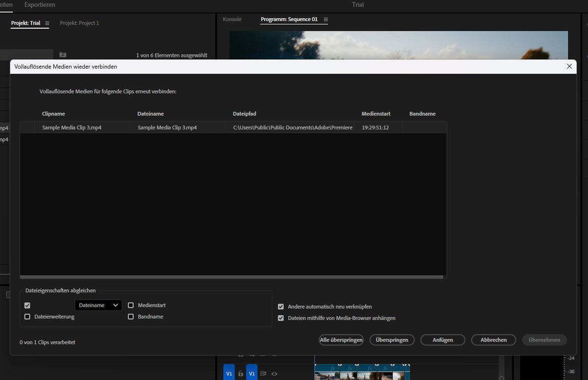Enable the Dateierweiterung checkbox

click(27, 317)
